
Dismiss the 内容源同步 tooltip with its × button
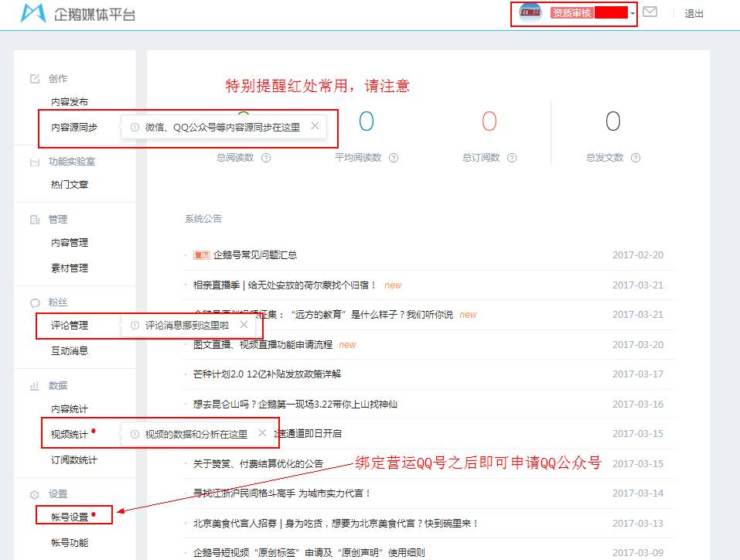click(x=315, y=125)
